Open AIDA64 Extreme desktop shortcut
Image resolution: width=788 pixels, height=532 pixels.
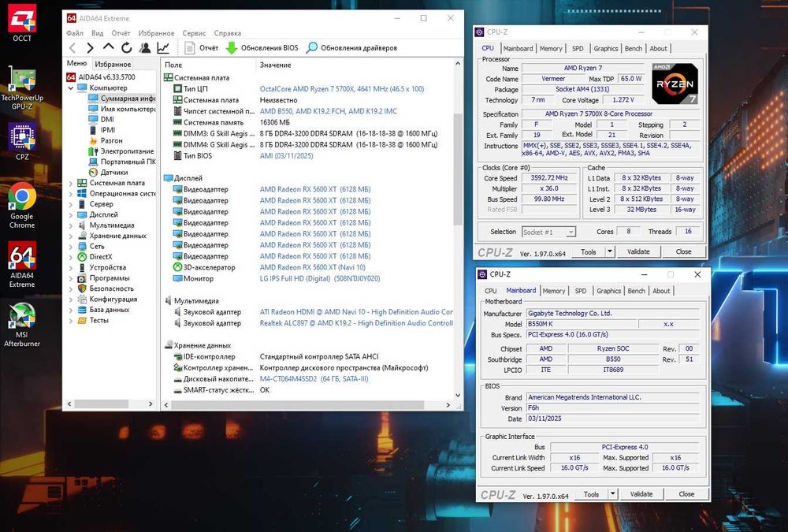[22, 265]
